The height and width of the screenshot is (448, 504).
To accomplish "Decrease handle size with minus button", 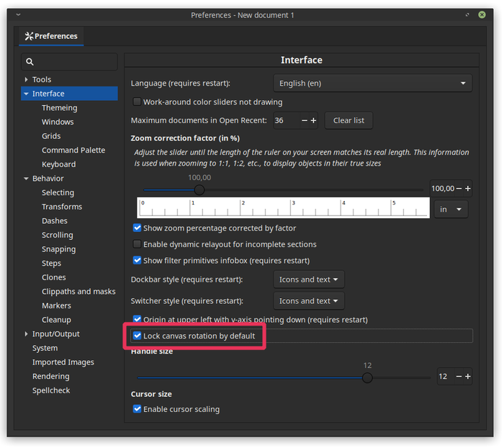I will 458,377.
